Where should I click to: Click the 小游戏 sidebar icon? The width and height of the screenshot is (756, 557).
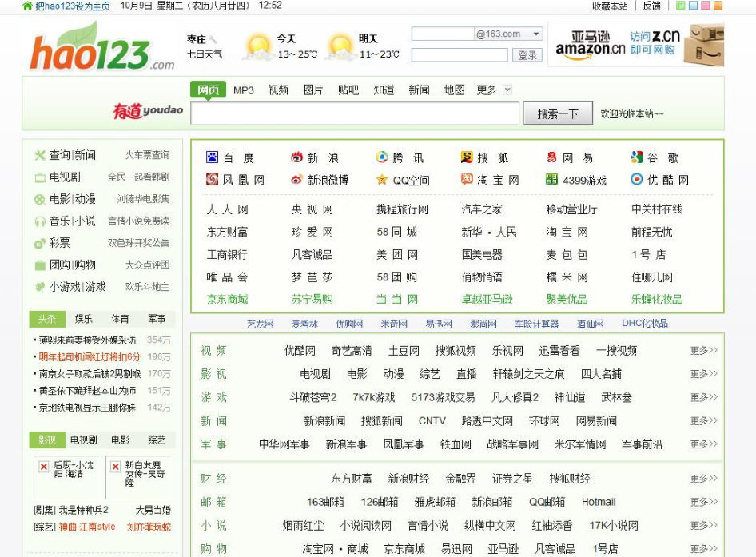39,287
